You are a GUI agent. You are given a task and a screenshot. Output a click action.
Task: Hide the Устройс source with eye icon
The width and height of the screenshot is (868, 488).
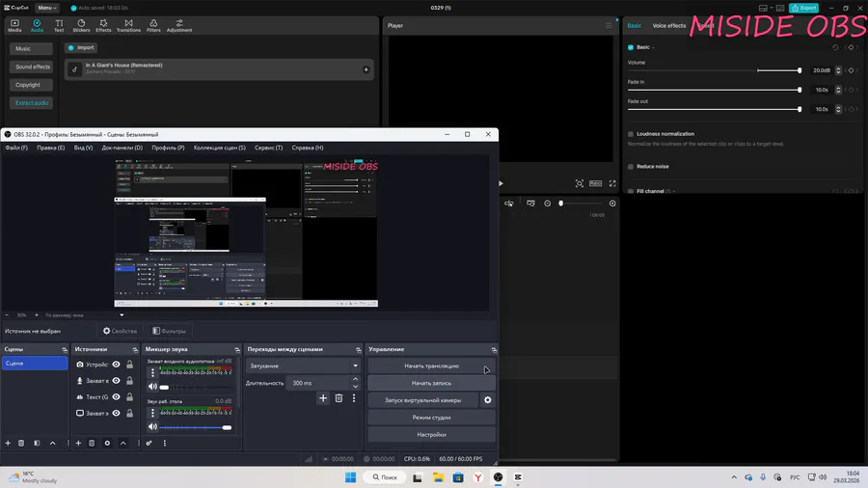117,365
